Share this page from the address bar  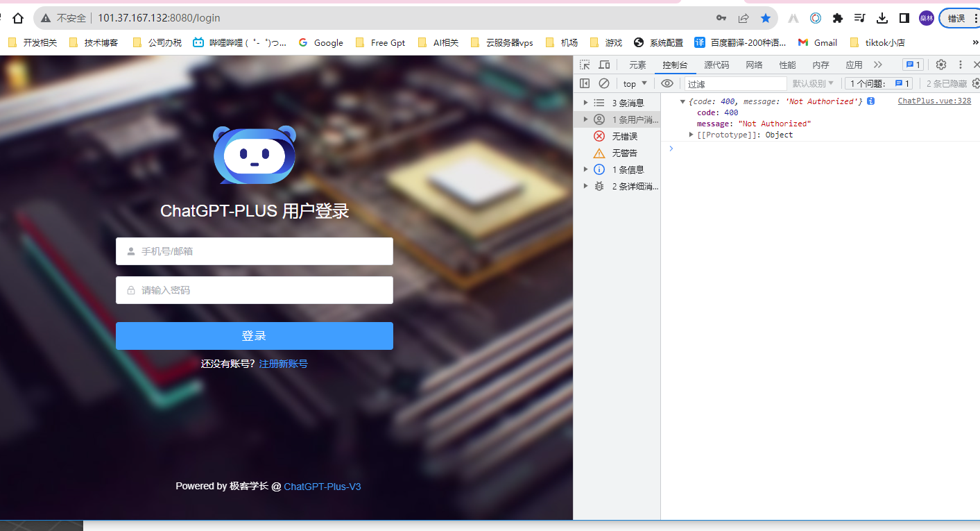(x=743, y=18)
